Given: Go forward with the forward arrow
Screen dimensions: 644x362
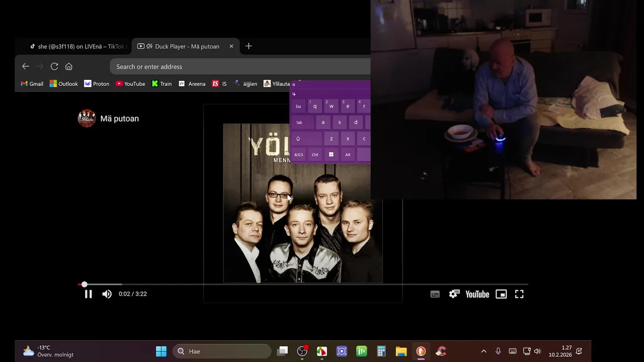Looking at the screenshot, I should 40,66.
